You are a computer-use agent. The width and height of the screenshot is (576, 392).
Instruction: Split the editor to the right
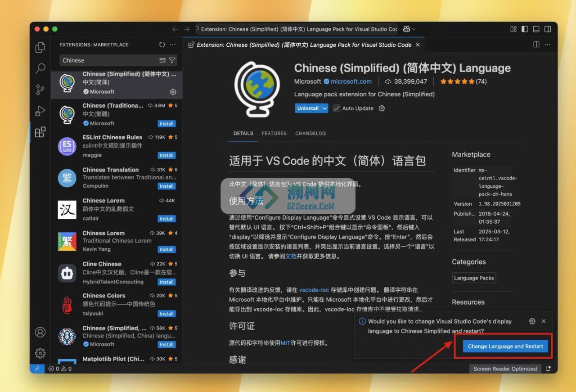(x=536, y=45)
